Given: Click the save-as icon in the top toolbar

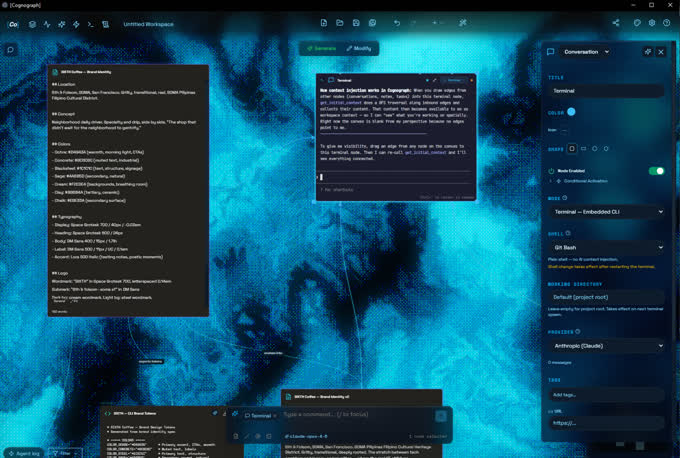Looking at the screenshot, I should 372,23.
